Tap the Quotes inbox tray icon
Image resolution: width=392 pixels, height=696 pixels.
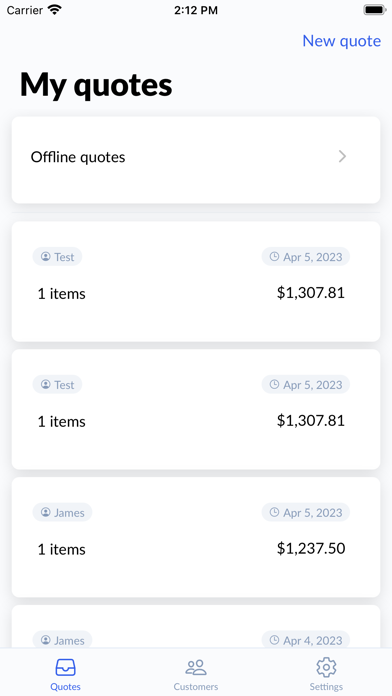pyautogui.click(x=65, y=667)
